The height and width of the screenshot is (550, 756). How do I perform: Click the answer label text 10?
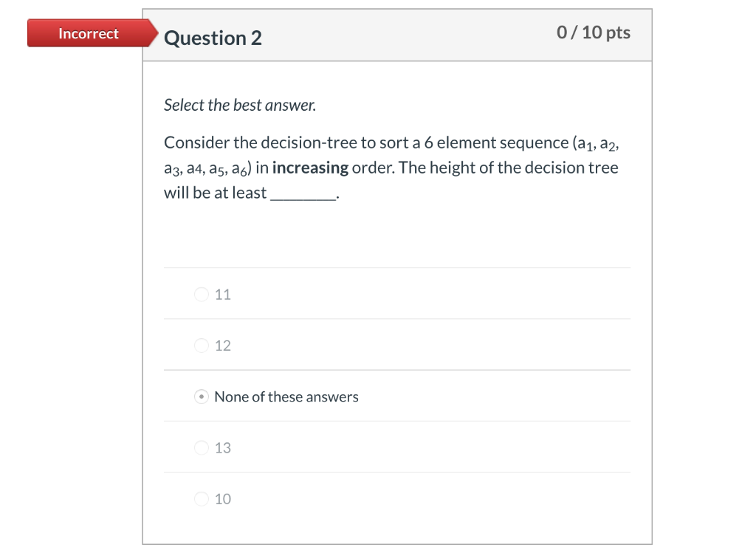click(x=223, y=499)
